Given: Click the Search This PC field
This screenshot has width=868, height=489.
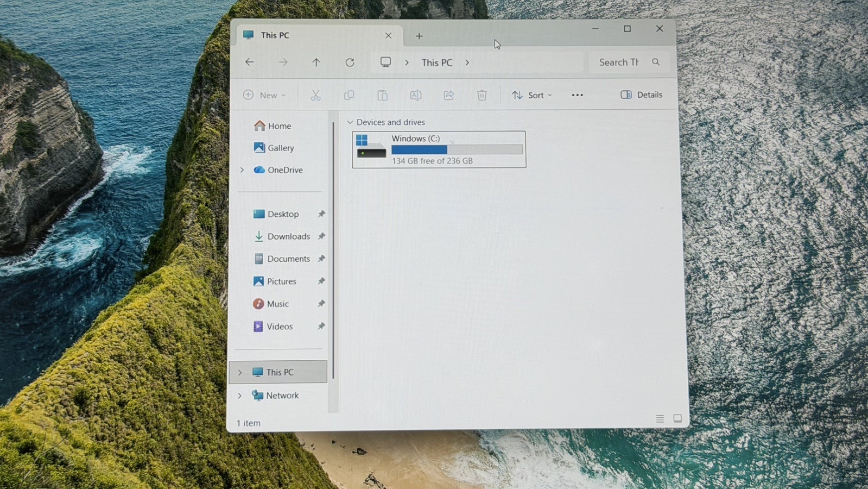Looking at the screenshot, I should (629, 62).
